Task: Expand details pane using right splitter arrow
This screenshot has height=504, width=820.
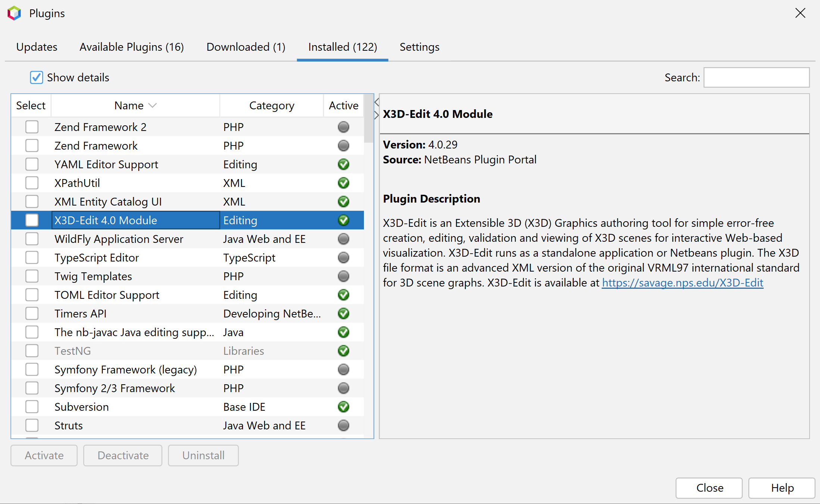Action: tap(377, 115)
